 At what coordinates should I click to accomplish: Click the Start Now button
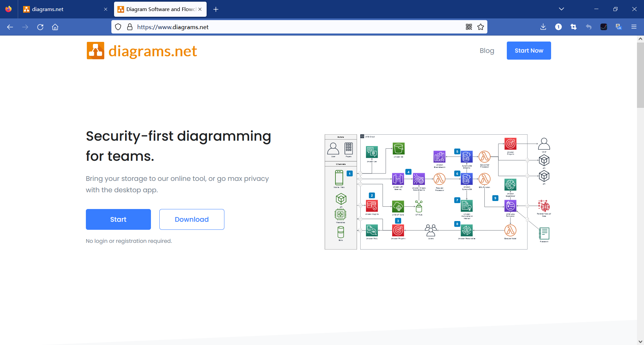click(529, 51)
